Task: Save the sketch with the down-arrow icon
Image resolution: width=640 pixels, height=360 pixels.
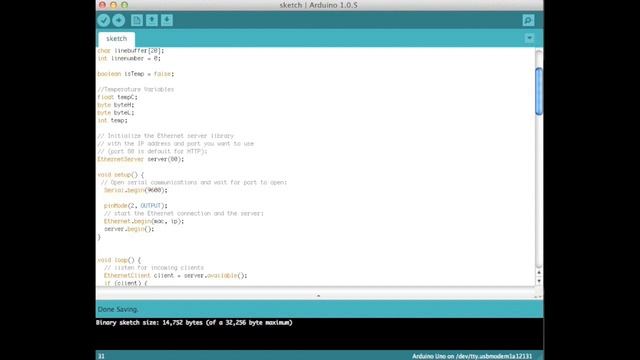Action: [167, 20]
